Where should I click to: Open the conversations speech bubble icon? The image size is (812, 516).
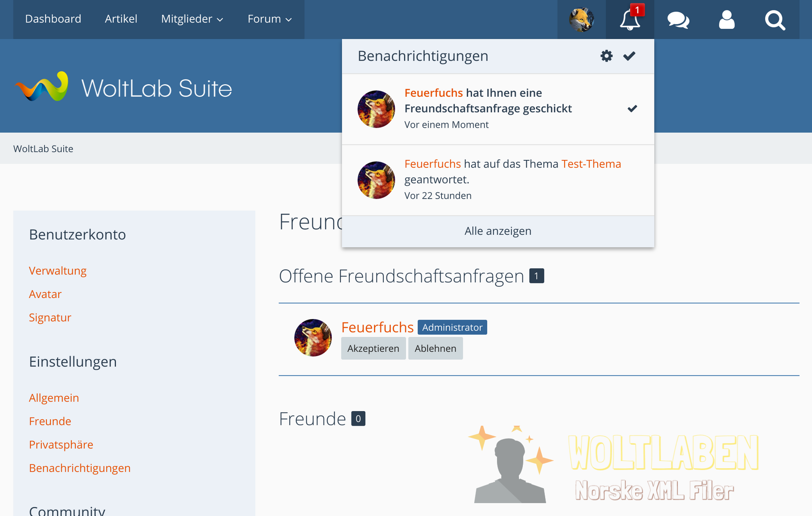click(x=678, y=20)
